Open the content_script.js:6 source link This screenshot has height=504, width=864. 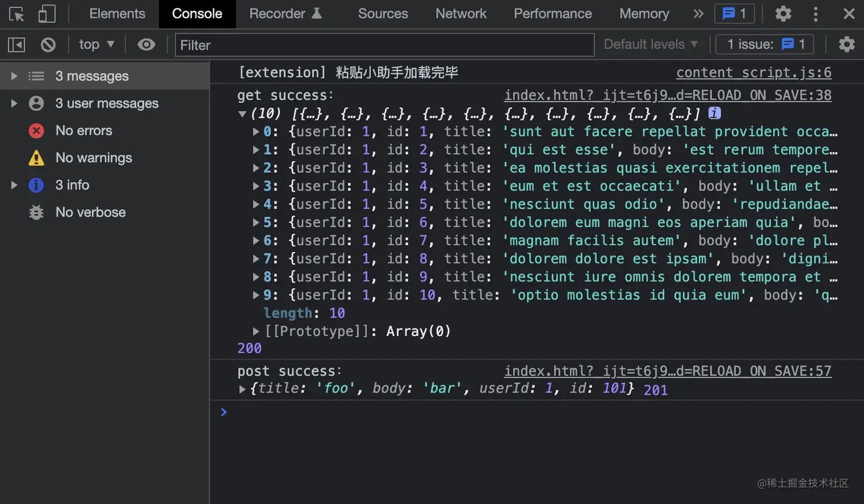pyautogui.click(x=754, y=73)
